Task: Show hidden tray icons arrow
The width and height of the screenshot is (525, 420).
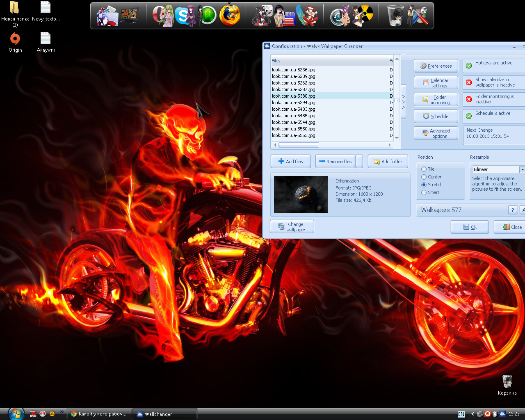Action: tap(472, 414)
